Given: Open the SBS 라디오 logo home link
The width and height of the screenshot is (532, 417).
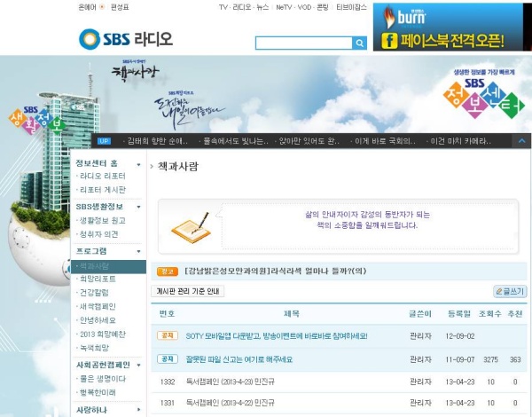Looking at the screenshot, I should 125,39.
